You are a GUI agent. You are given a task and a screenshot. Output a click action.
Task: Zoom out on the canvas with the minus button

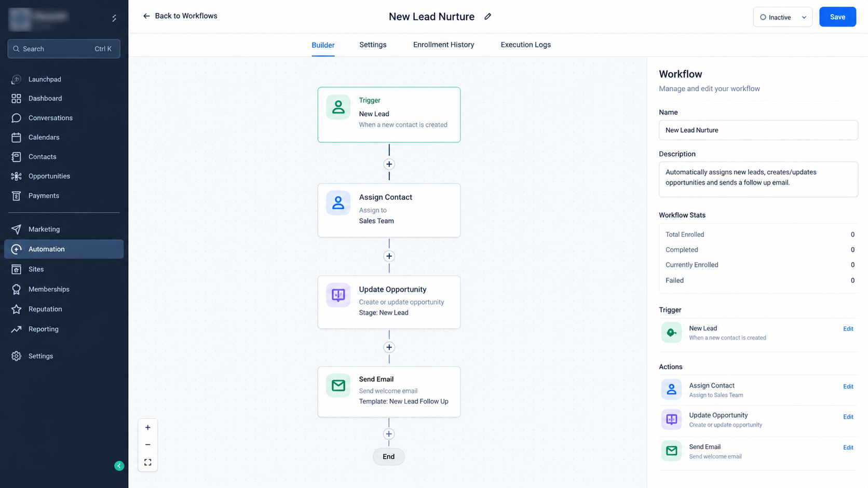click(x=148, y=445)
